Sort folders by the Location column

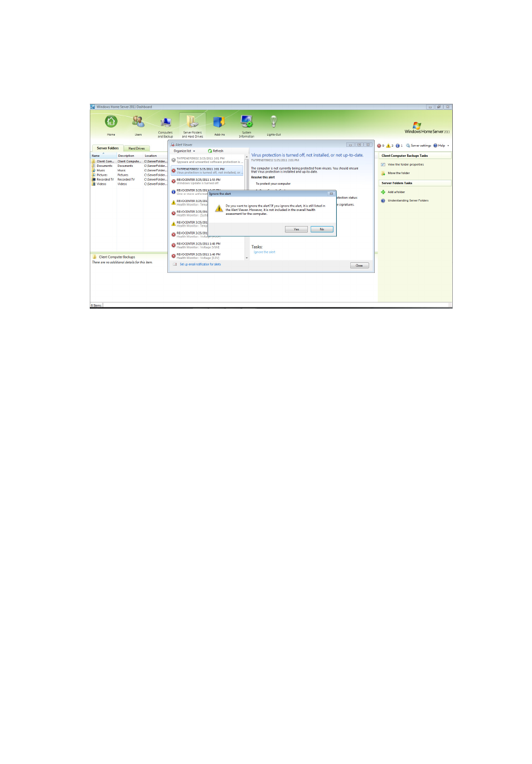pyautogui.click(x=156, y=156)
